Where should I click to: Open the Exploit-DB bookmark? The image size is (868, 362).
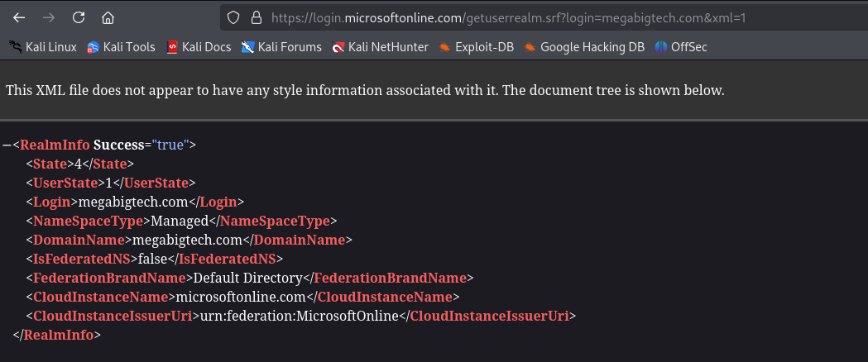[476, 48]
